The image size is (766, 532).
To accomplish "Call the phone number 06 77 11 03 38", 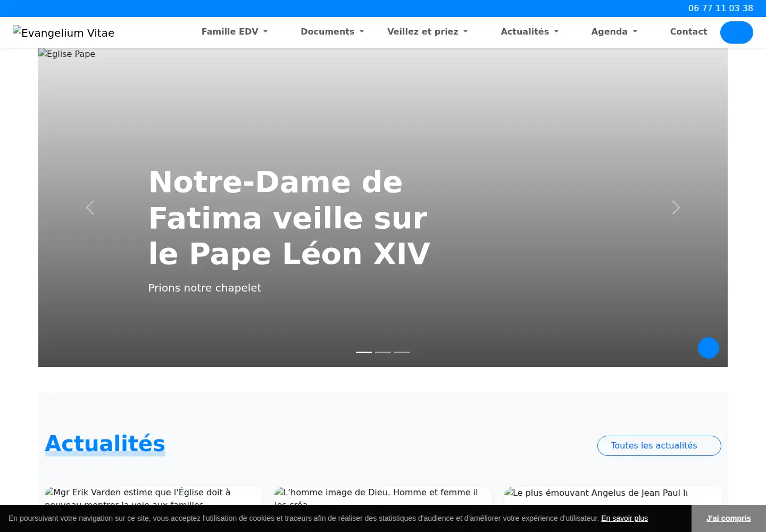I will click(721, 8).
